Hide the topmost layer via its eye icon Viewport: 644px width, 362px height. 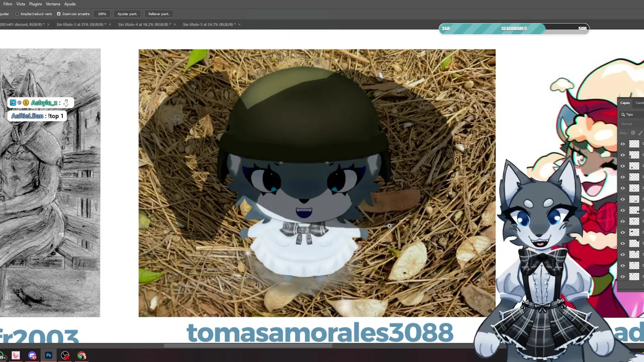[x=623, y=144]
